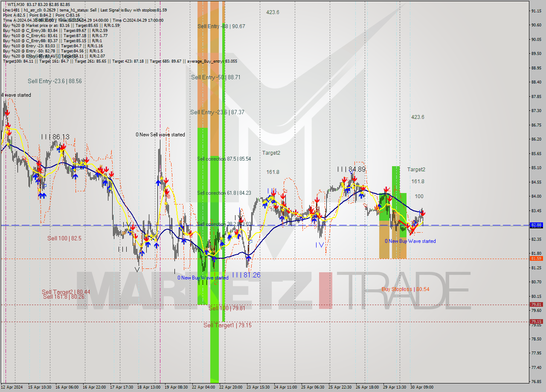546x392 pixels.
Task: Select the 'Sell correction 61.8 | 84.23' label
Action: (224, 193)
